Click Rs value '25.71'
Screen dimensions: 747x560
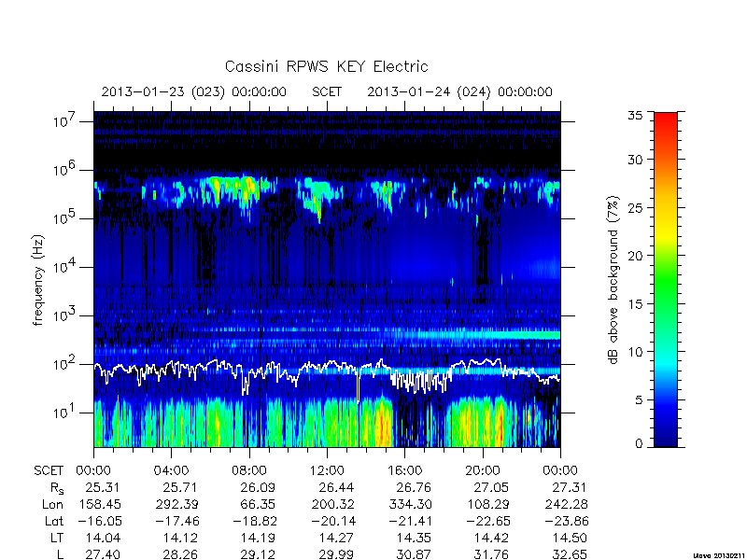(x=179, y=487)
